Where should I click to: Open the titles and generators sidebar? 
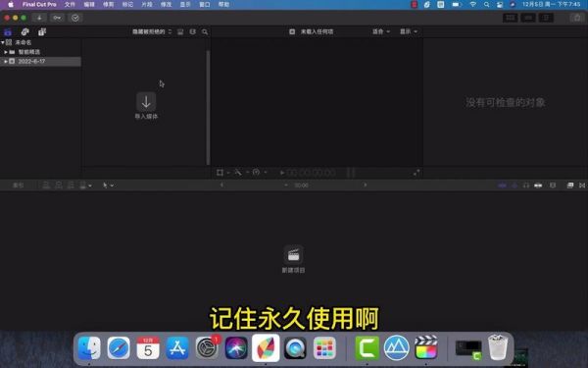pyautogui.click(x=42, y=32)
